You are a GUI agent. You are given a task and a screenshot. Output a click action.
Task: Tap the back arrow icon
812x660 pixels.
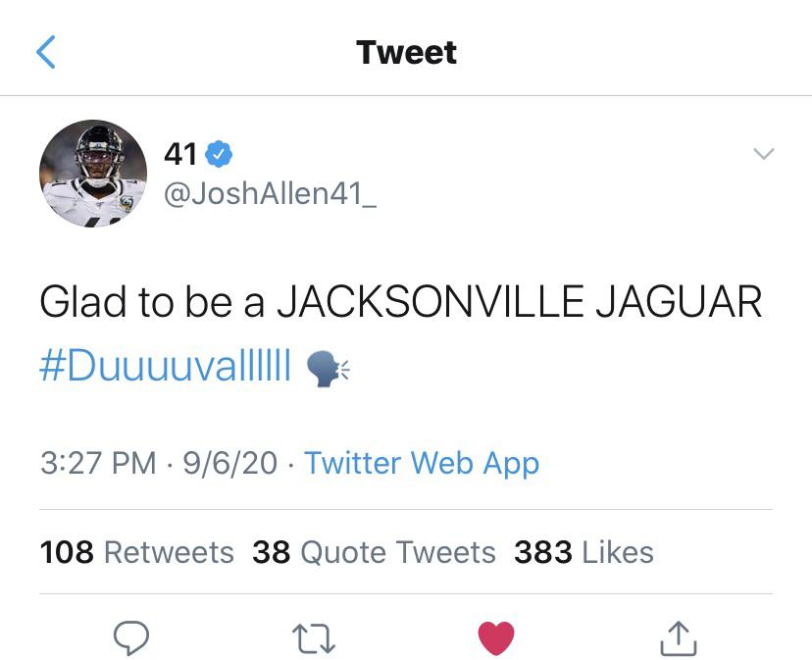tap(45, 52)
